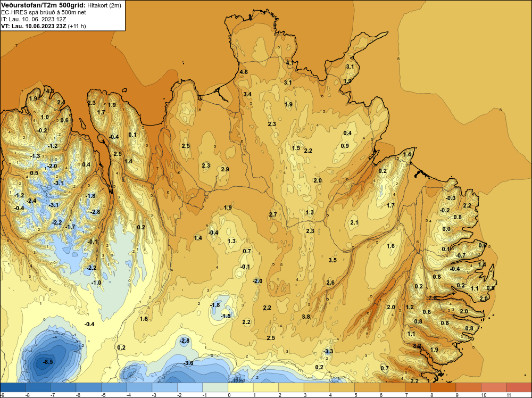Click the temperature value '0.0'
The image size is (532, 398).
tap(446, 229)
